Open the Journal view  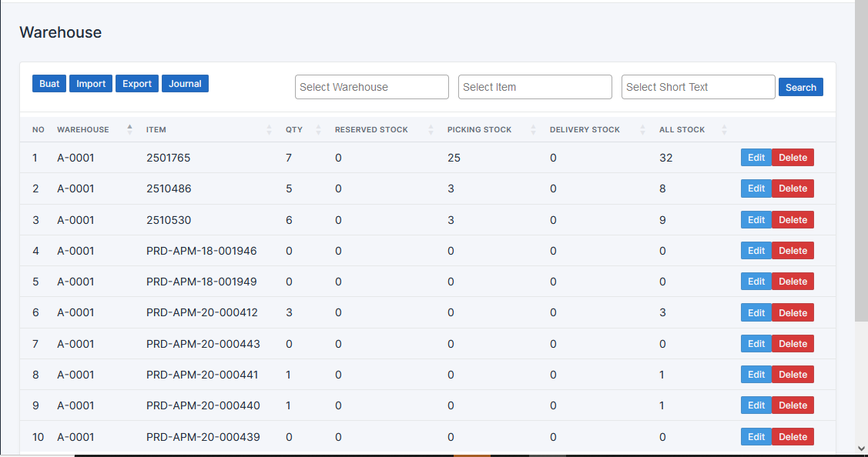tap(185, 84)
